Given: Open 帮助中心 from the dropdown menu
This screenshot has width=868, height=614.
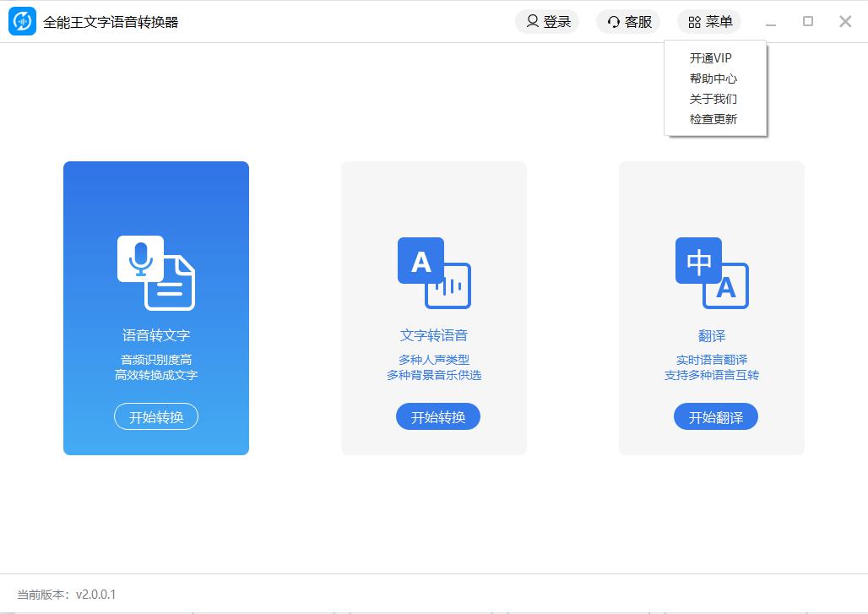Looking at the screenshot, I should pyautogui.click(x=713, y=79).
